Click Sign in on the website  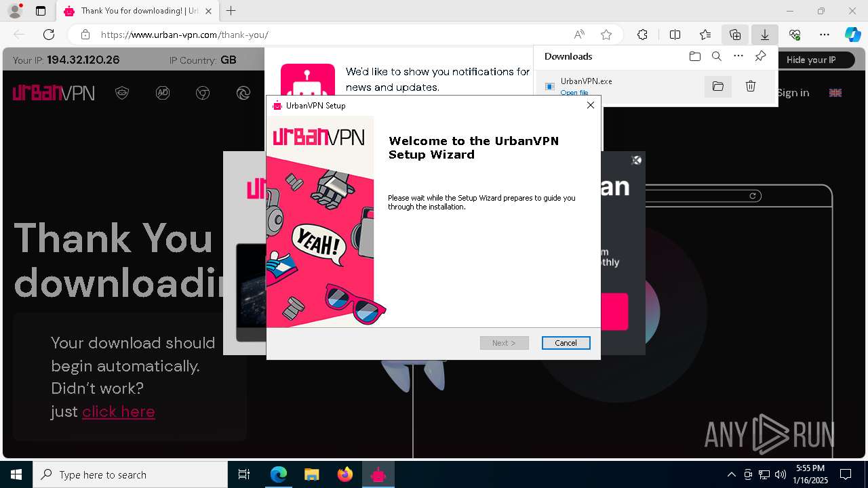click(x=793, y=93)
